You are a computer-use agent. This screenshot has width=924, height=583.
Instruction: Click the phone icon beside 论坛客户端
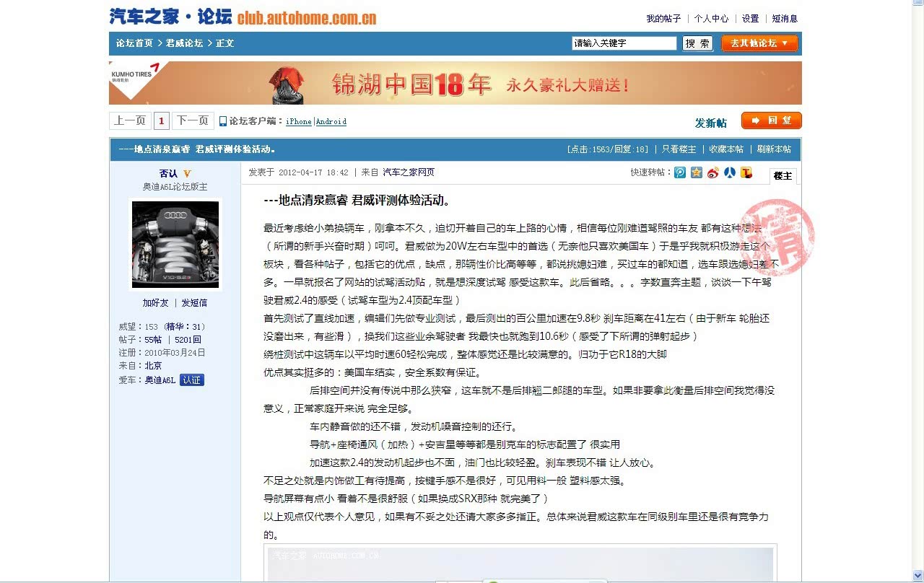(223, 121)
